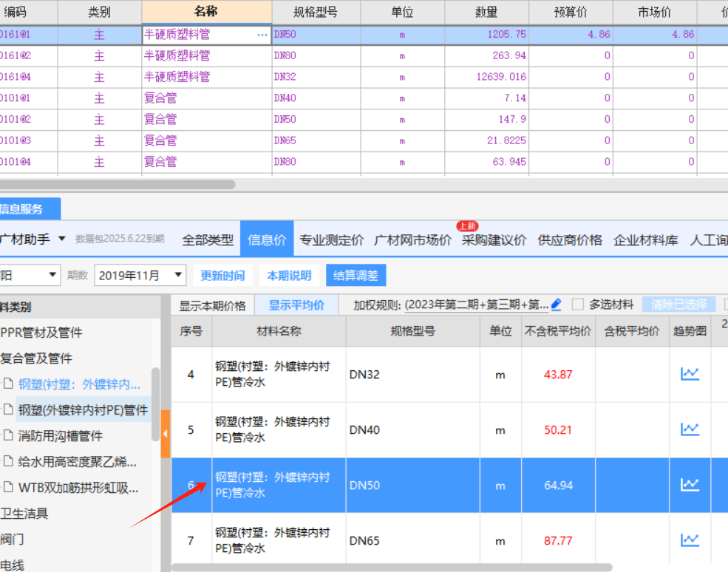Viewport: 728px width, 572px height.
Task: Expand 阀门 category
Action: click(12, 539)
